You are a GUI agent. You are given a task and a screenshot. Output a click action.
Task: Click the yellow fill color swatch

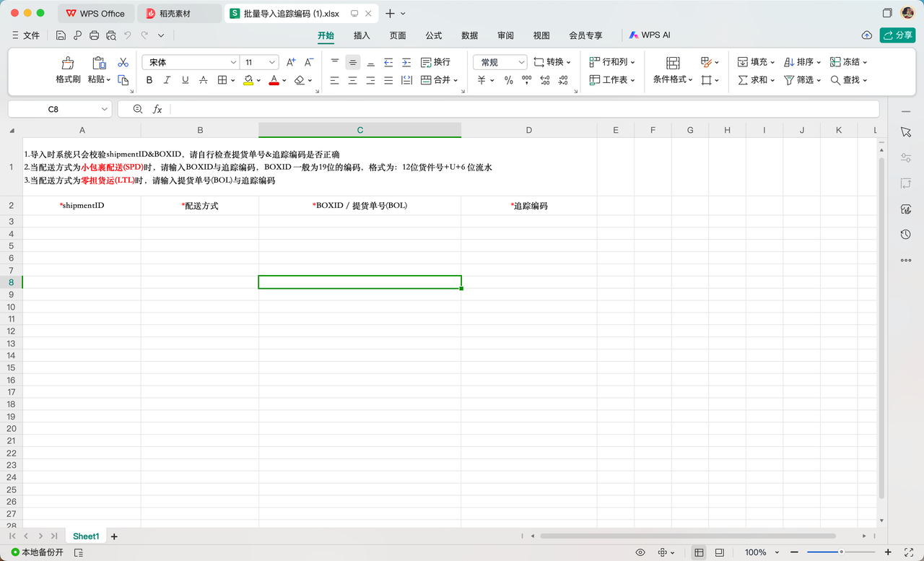[x=248, y=80]
